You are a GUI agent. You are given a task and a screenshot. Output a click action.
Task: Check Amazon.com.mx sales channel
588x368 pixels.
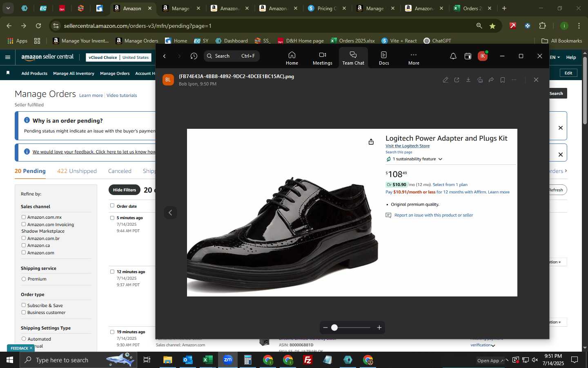click(24, 217)
